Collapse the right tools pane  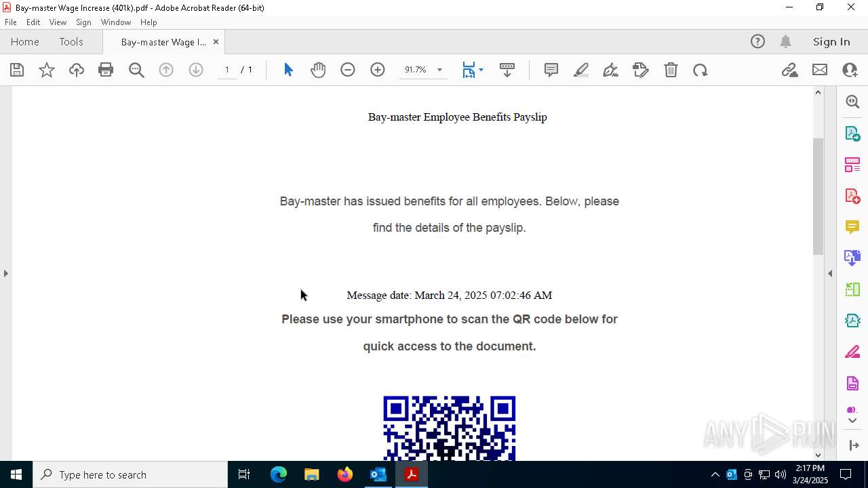point(830,273)
